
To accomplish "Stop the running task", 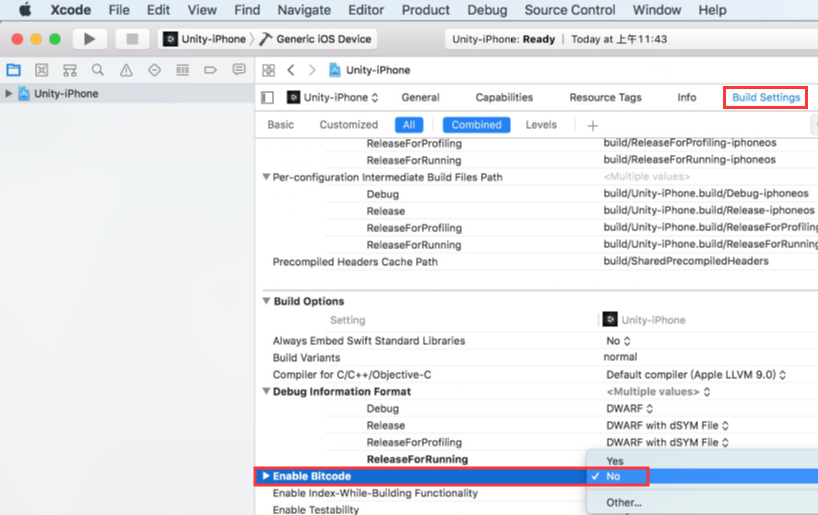I will 132,39.
